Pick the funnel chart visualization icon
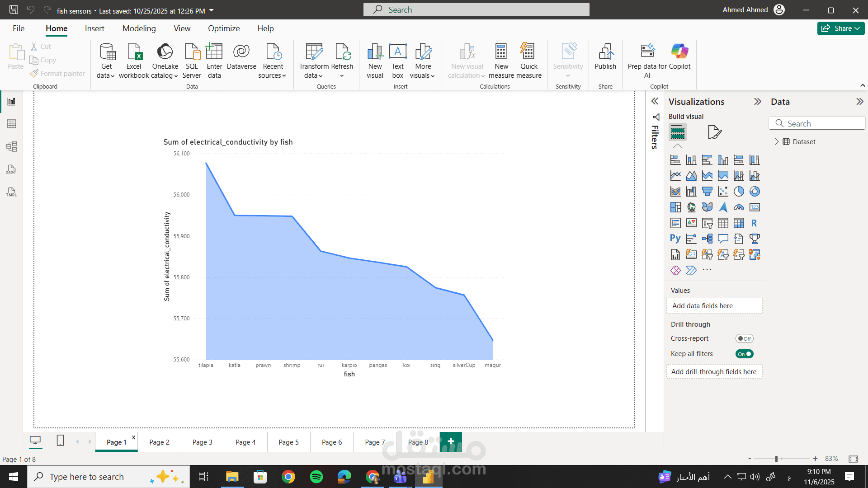868x488 pixels. 707,192
